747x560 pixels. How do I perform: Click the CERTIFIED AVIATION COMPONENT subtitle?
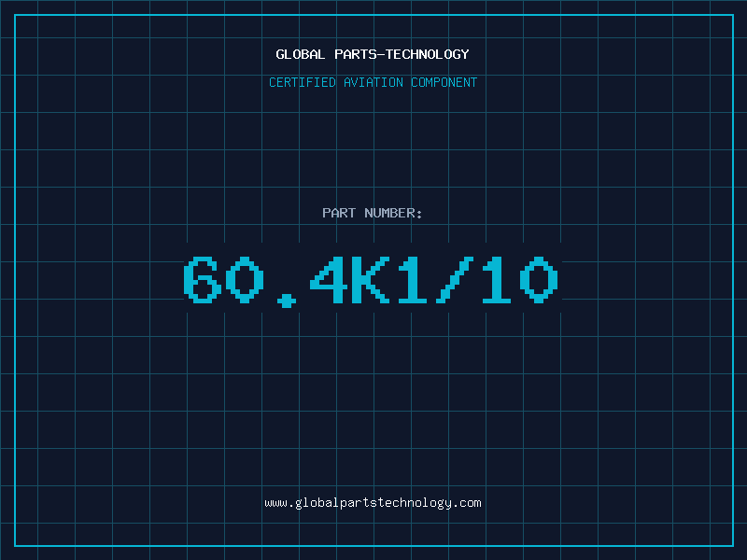pyautogui.click(x=373, y=82)
